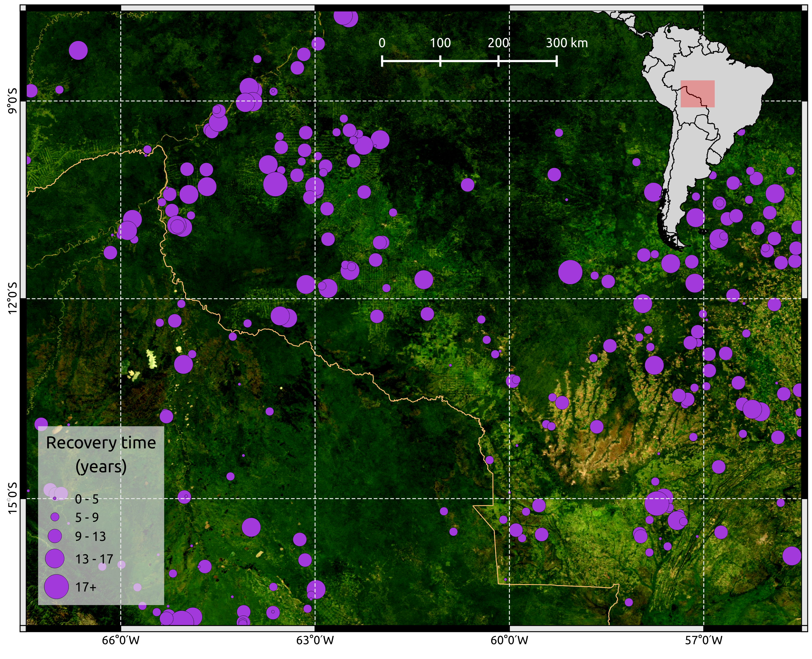Click the '66°0′W' longitude label
This screenshot has height=659, width=812.
[x=121, y=640]
